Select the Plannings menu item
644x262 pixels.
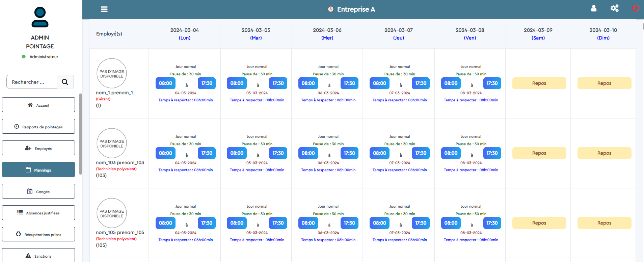point(38,170)
